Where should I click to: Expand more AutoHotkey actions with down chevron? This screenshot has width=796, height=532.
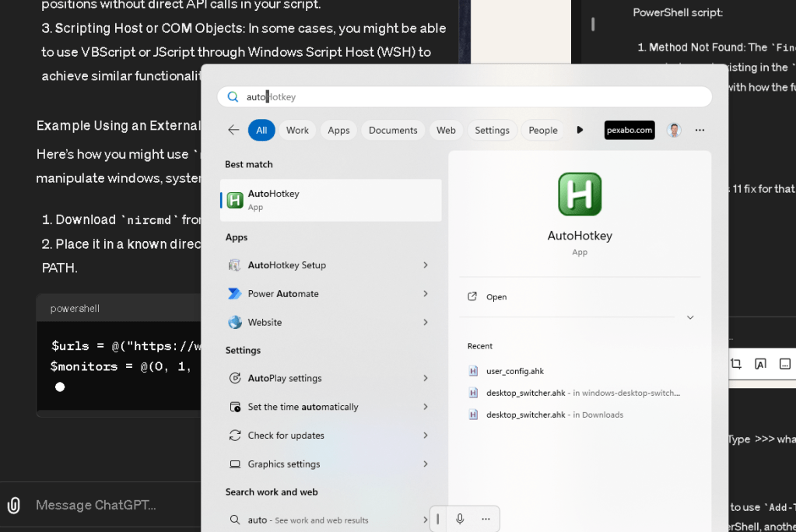[x=690, y=317]
